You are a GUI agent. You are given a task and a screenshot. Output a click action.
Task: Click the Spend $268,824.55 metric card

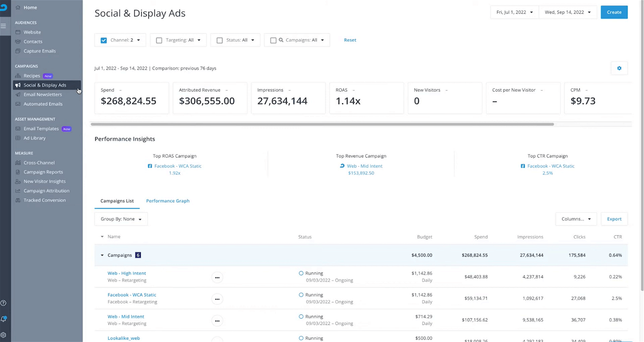131,98
